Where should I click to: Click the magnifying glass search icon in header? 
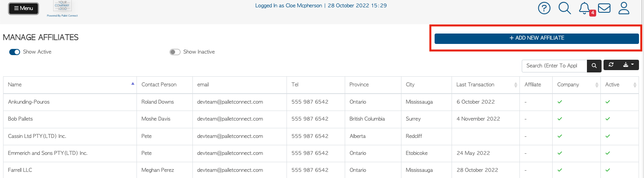[x=565, y=8]
